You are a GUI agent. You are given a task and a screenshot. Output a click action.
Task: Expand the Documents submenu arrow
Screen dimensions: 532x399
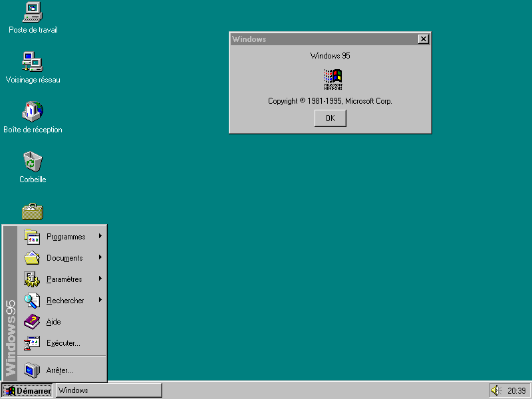coord(100,257)
